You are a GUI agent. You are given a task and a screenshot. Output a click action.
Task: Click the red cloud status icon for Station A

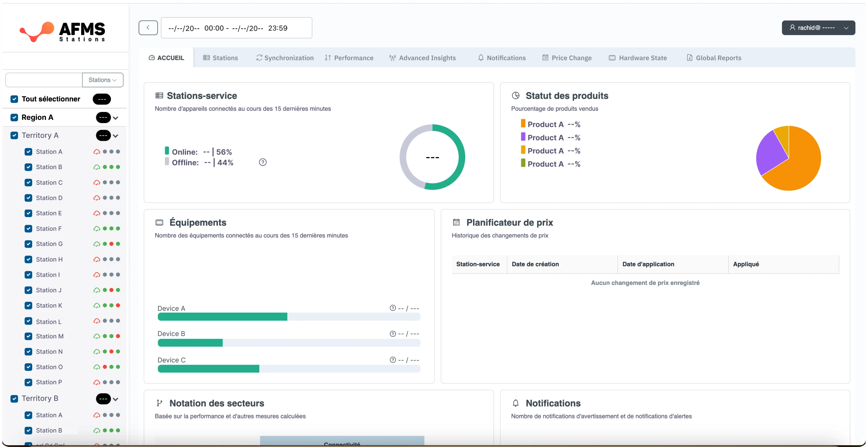coord(96,152)
